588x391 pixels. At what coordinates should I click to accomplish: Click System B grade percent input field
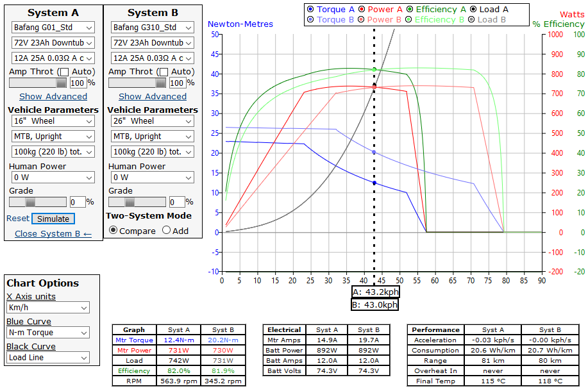[x=177, y=202]
